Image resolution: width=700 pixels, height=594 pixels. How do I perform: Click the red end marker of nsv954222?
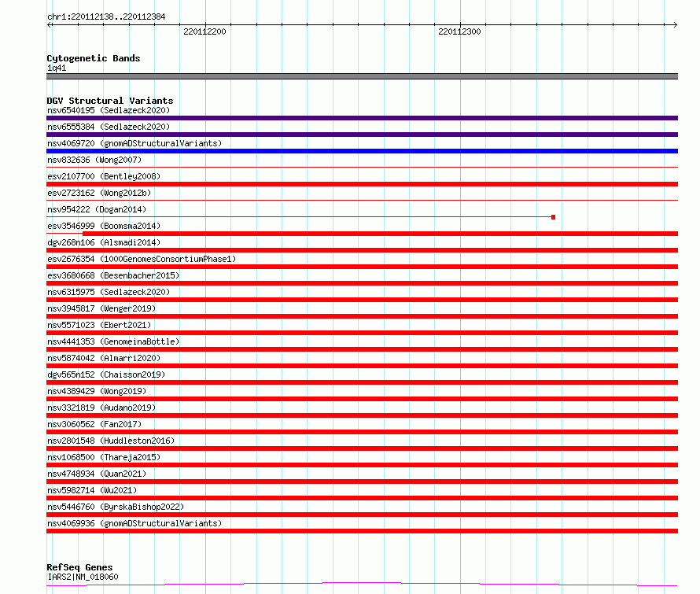point(553,217)
